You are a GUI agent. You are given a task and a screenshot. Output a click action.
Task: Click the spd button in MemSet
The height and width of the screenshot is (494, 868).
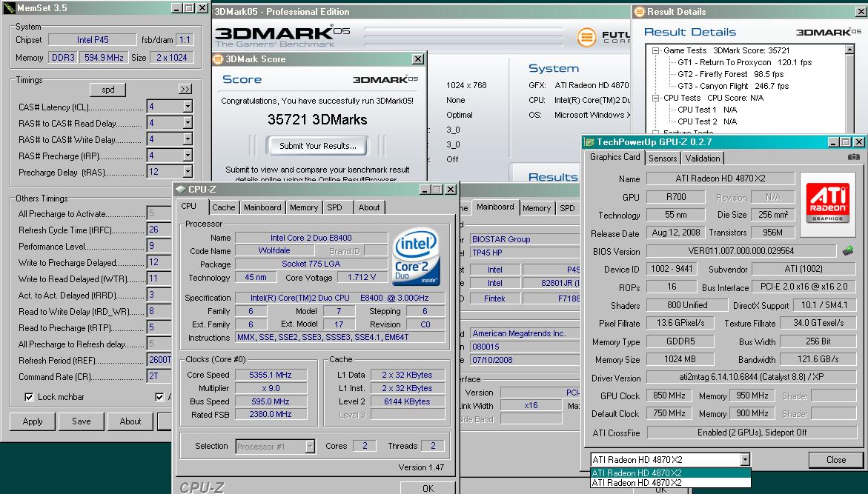[108, 90]
